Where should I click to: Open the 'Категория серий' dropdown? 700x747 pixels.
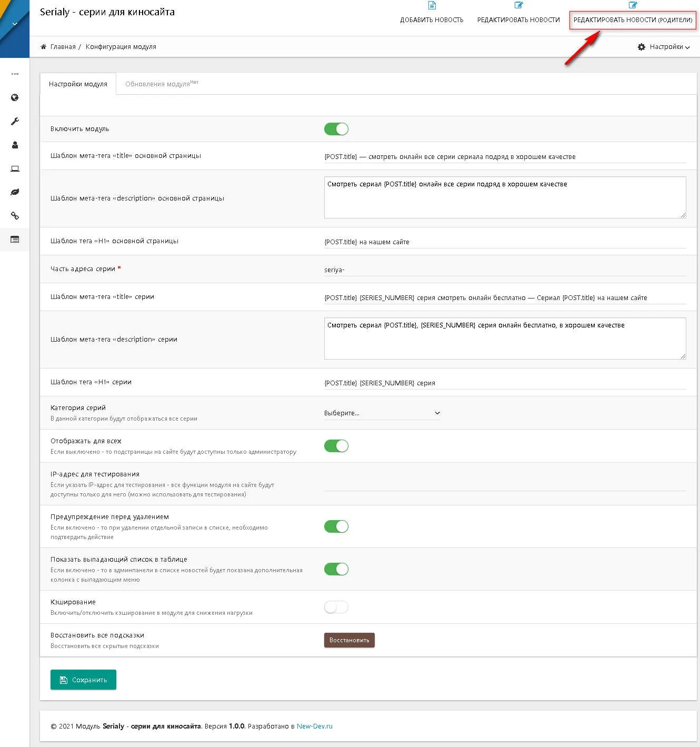pyautogui.click(x=382, y=413)
